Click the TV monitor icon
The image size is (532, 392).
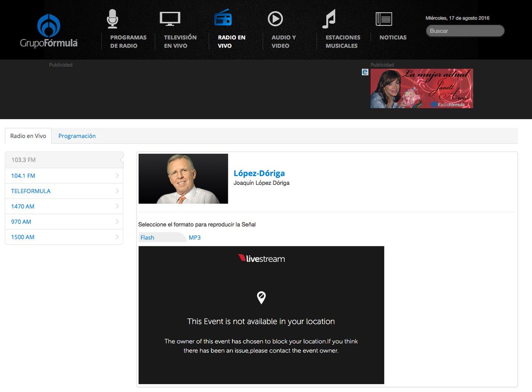[x=170, y=19]
